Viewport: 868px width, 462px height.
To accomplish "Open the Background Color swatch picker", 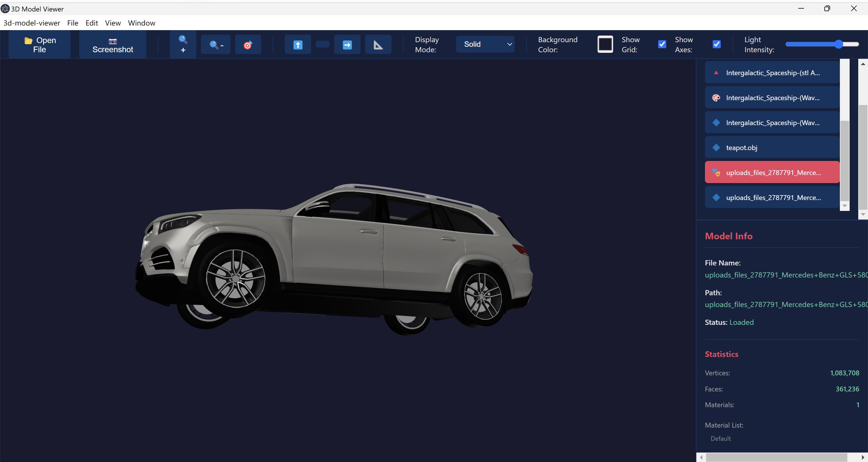I will (605, 44).
